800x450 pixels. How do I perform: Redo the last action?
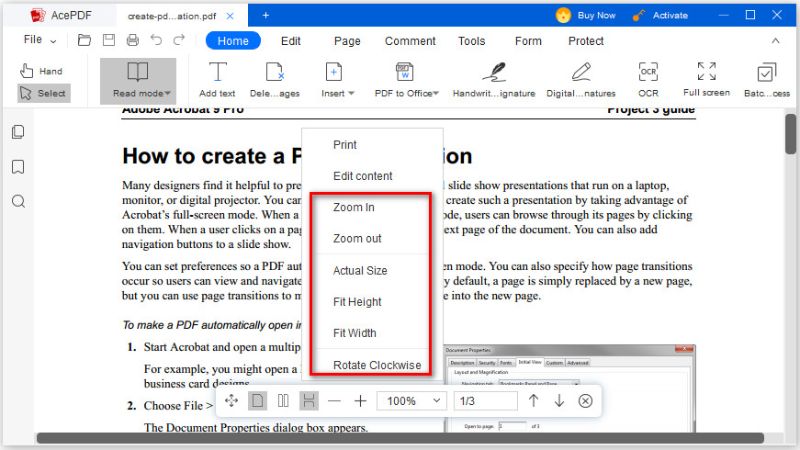[179, 40]
